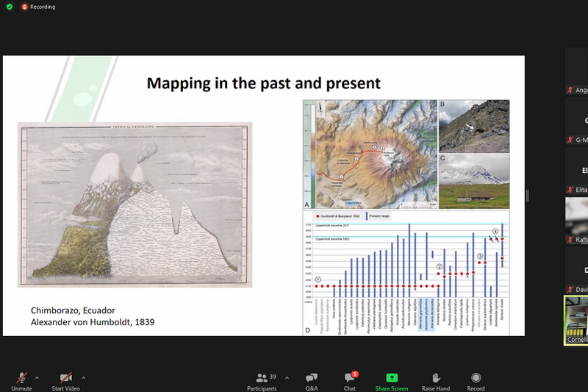Click the green Share Screen button

tap(392, 381)
